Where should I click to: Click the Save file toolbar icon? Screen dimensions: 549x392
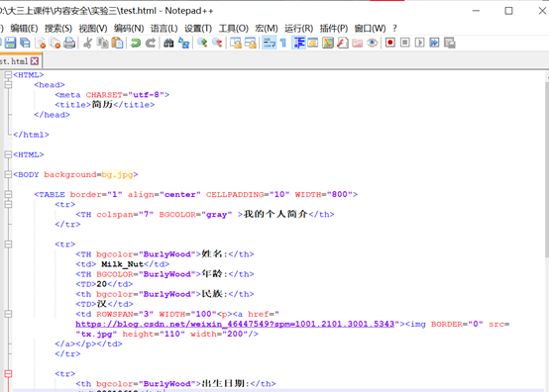10,43
